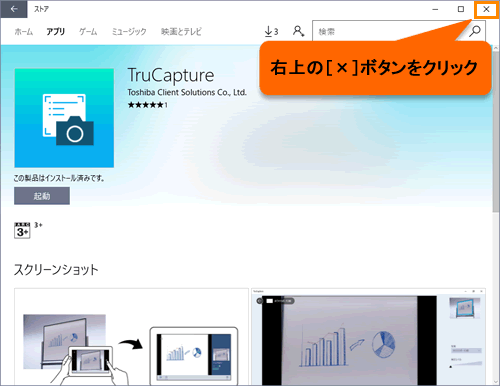Open the first whiteboard capture screenshot
The image size is (500, 386).
point(131,337)
